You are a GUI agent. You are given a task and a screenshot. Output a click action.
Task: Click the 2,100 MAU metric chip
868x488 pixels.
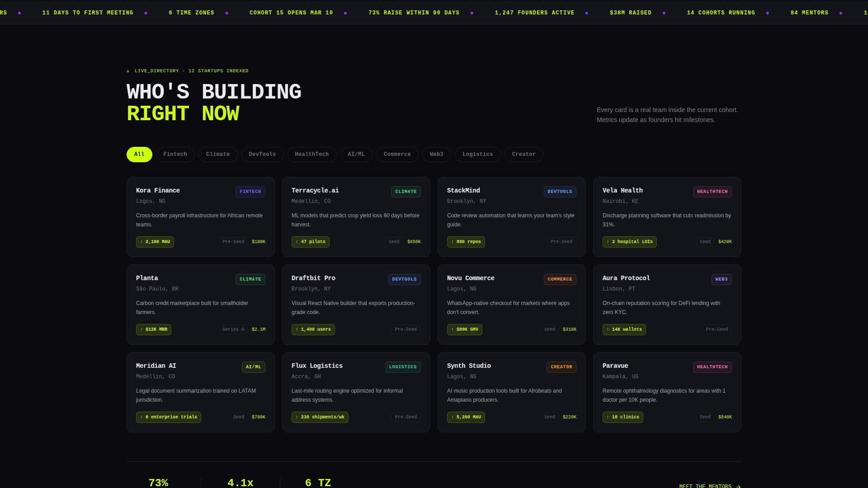[x=155, y=242]
